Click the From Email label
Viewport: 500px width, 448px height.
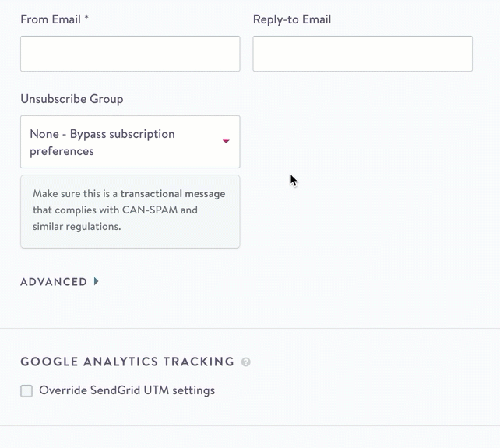point(51,19)
